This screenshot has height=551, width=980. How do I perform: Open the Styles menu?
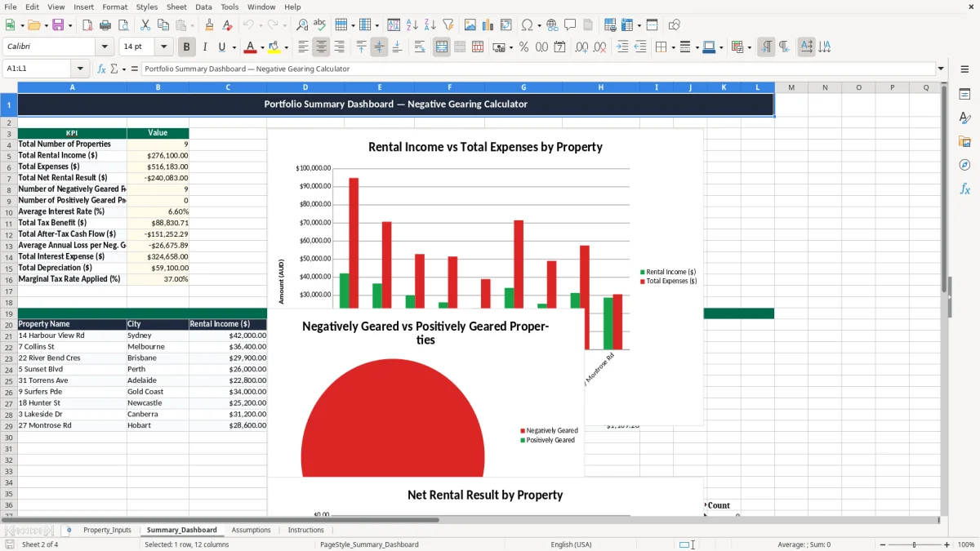tap(147, 7)
